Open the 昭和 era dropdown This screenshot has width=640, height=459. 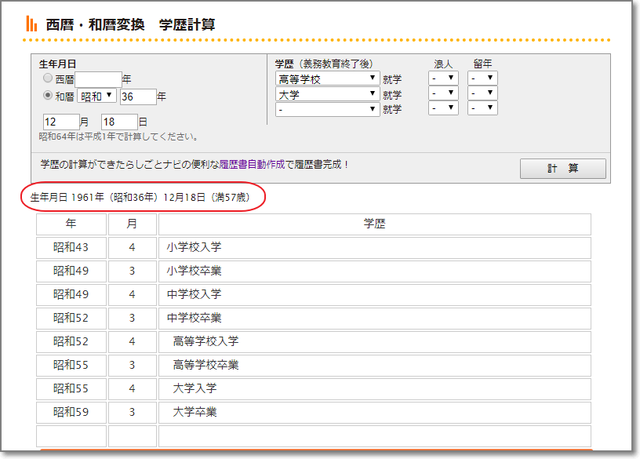point(97,96)
